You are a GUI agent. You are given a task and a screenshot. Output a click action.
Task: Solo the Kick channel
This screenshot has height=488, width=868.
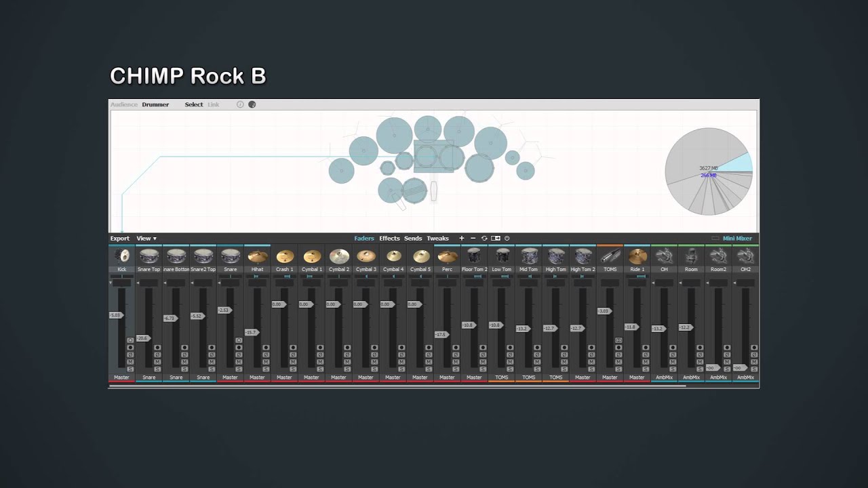coord(130,369)
